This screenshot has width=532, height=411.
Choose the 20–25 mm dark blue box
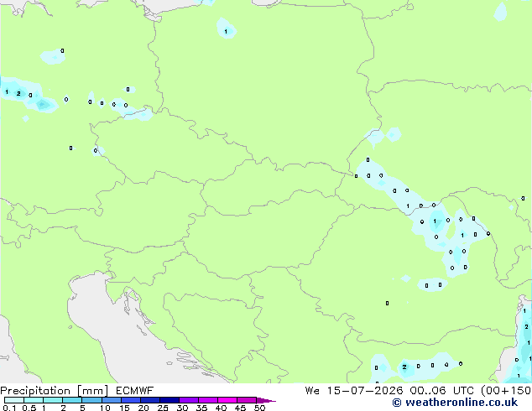149,400
